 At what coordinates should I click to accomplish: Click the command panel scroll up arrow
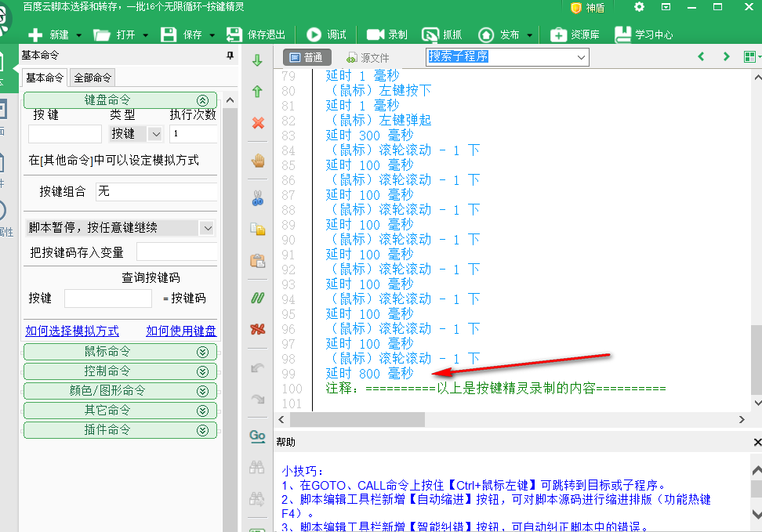pyautogui.click(x=230, y=100)
